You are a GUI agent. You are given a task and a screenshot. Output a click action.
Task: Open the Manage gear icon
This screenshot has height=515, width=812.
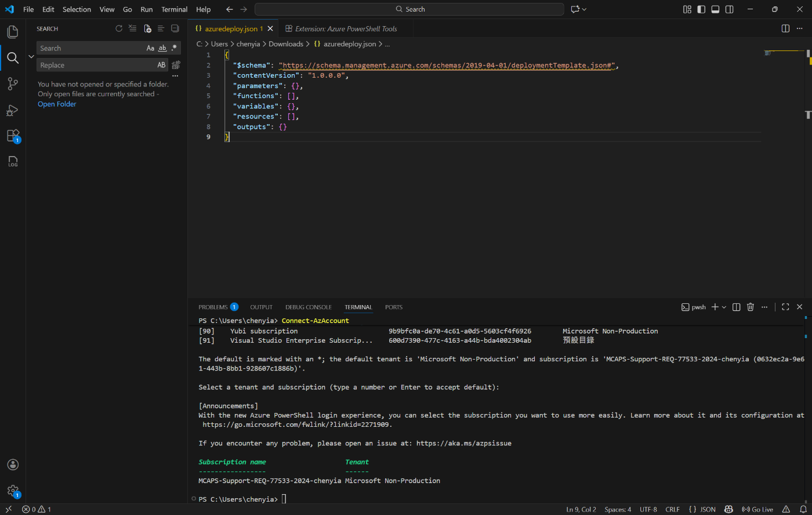pyautogui.click(x=13, y=491)
